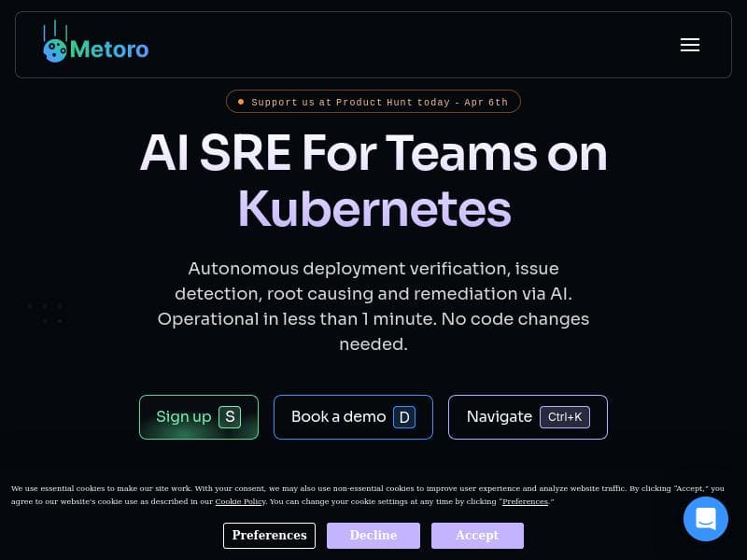Click the autonomous deployment verification description

click(x=373, y=306)
